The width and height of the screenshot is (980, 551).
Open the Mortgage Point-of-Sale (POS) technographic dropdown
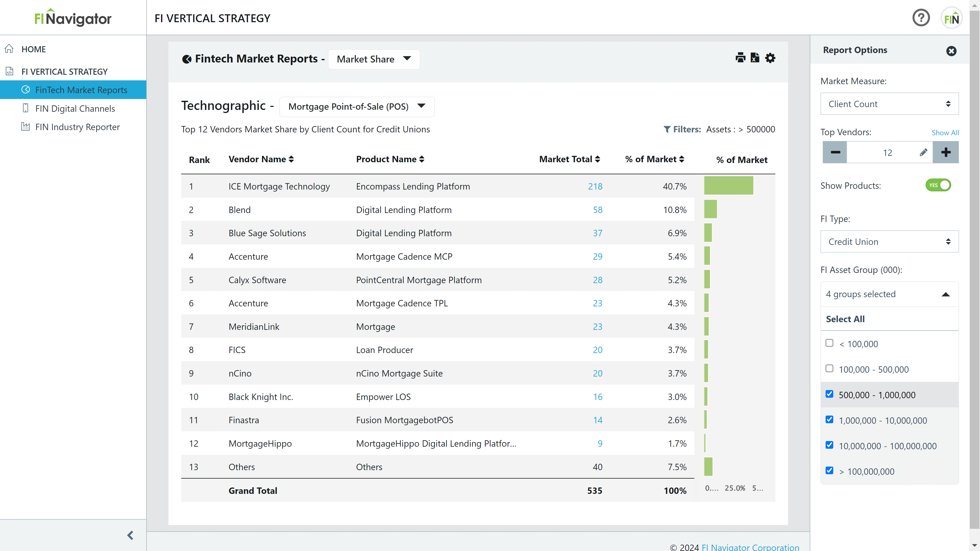tap(357, 106)
